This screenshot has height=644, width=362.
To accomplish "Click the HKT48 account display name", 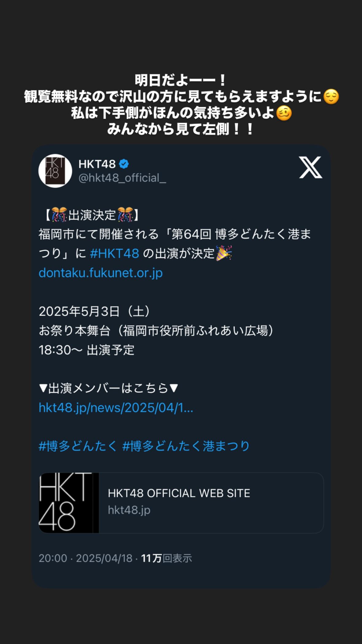I will (97, 164).
